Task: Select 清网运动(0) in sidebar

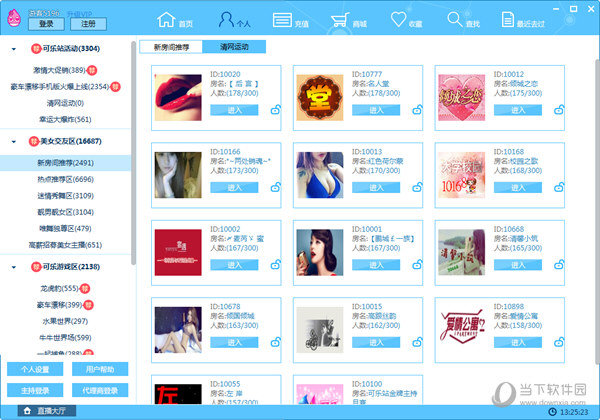Action: tap(65, 103)
